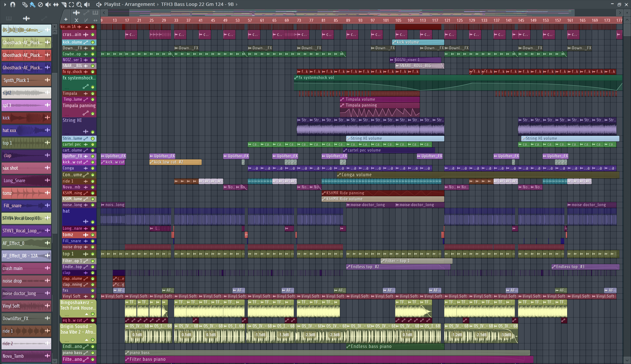Toggle pattern clips focus piano icon above the track headers
The image size is (631, 364).
(x=95, y=13)
